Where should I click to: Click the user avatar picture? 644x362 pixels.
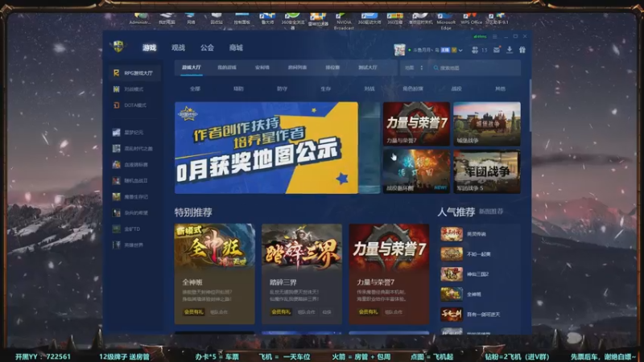tap(399, 50)
